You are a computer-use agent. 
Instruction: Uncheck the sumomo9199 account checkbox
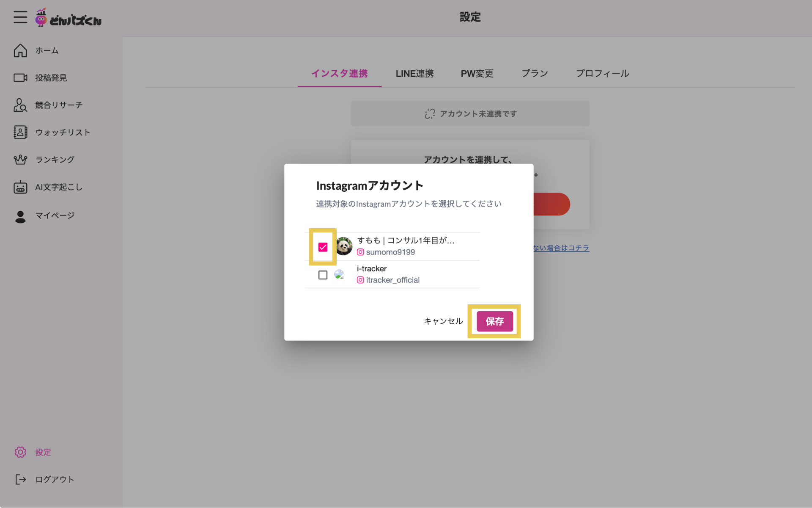323,247
